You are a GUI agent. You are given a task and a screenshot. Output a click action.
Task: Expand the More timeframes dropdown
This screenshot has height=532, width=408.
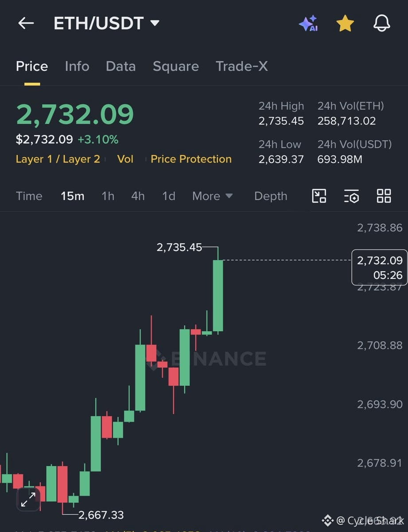pyautogui.click(x=213, y=196)
